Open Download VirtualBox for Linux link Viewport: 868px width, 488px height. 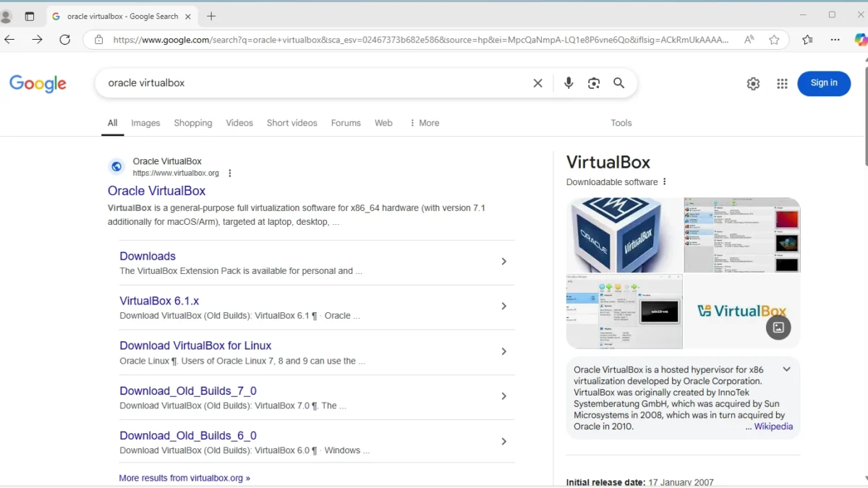tap(195, 346)
